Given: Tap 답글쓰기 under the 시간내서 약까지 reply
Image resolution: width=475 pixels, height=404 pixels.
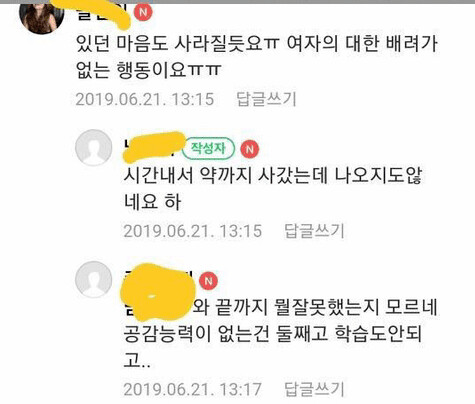Looking at the screenshot, I should coord(314,231).
